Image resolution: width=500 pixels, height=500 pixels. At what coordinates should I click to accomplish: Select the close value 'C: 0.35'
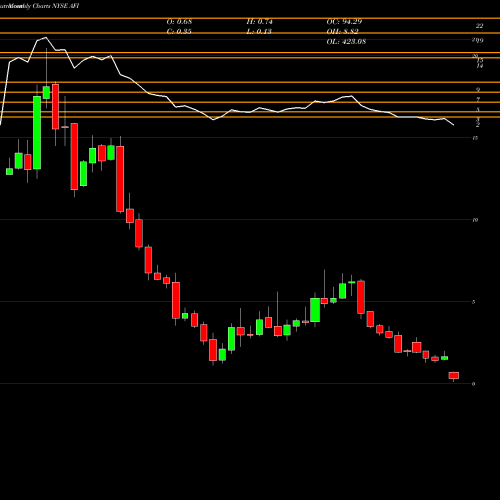coord(179,32)
